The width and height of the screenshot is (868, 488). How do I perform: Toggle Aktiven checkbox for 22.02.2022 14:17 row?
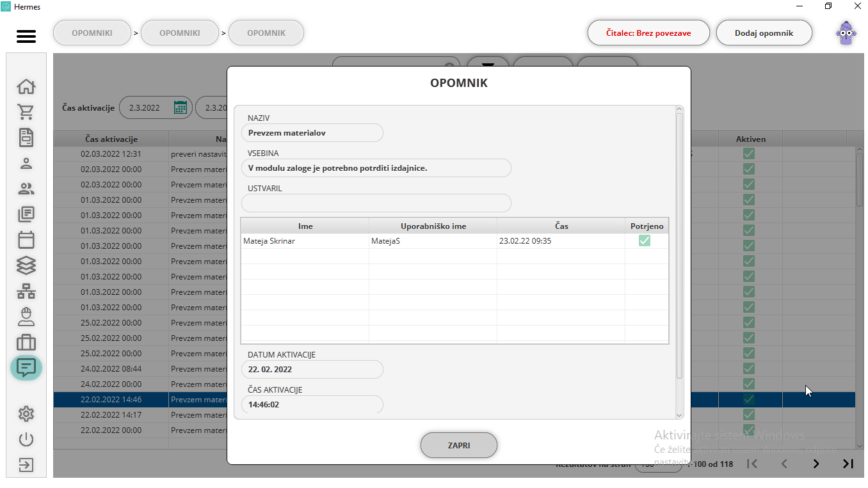pos(749,414)
